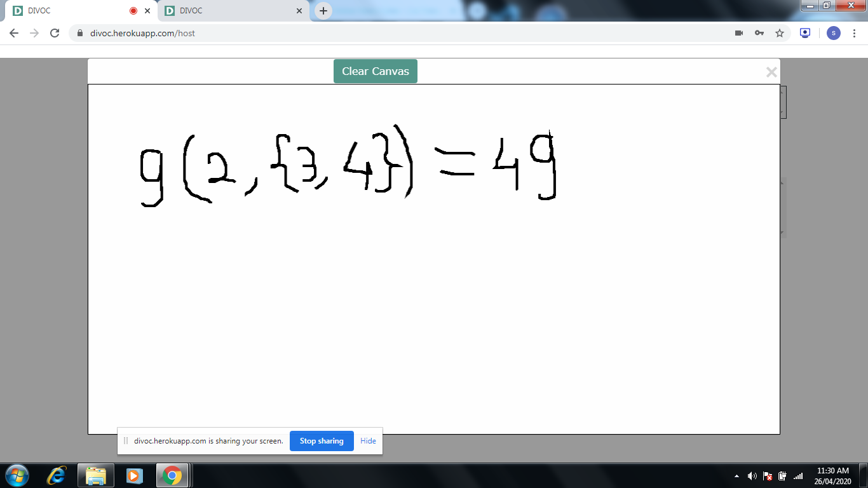Open the Chrome profile avatar
Screen dimensions: 868x488
coord(834,33)
